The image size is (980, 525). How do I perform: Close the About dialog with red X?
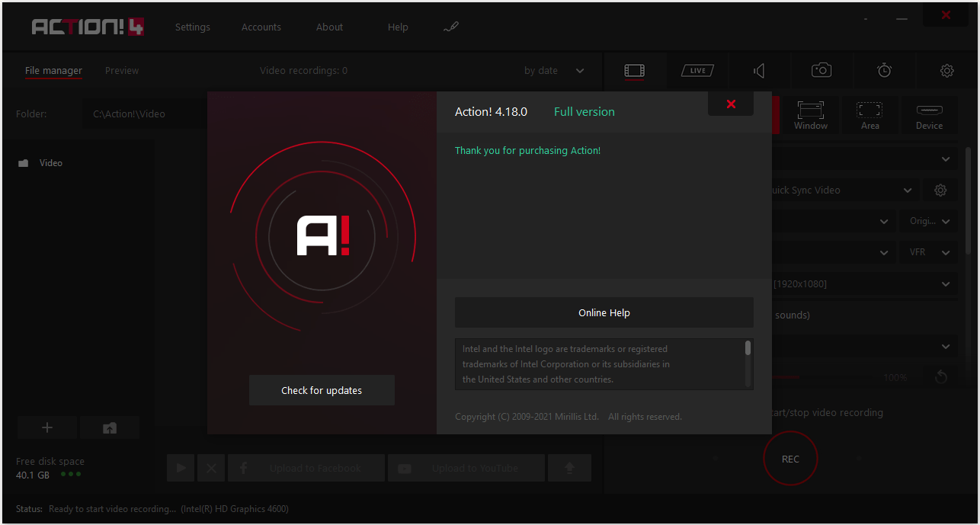(731, 104)
